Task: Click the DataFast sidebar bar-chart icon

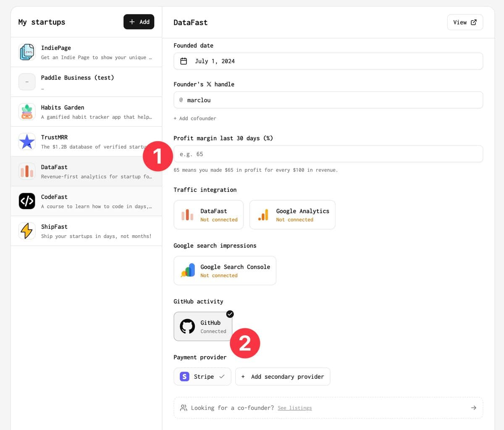Action: point(27,171)
